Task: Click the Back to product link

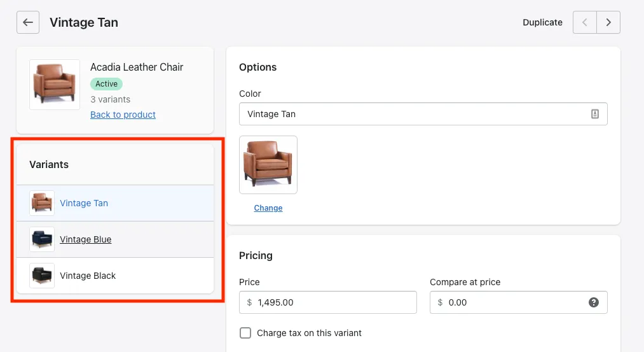Action: click(x=123, y=115)
